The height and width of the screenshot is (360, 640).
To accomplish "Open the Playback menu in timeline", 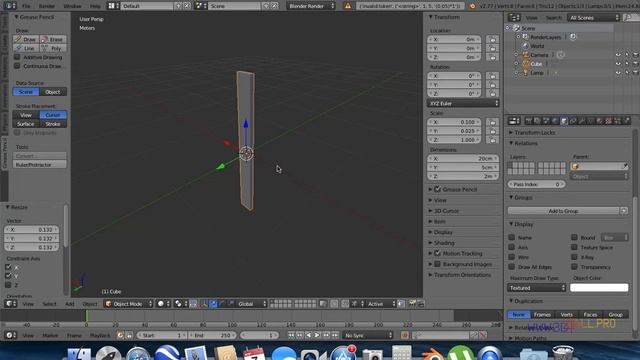I will point(100,335).
